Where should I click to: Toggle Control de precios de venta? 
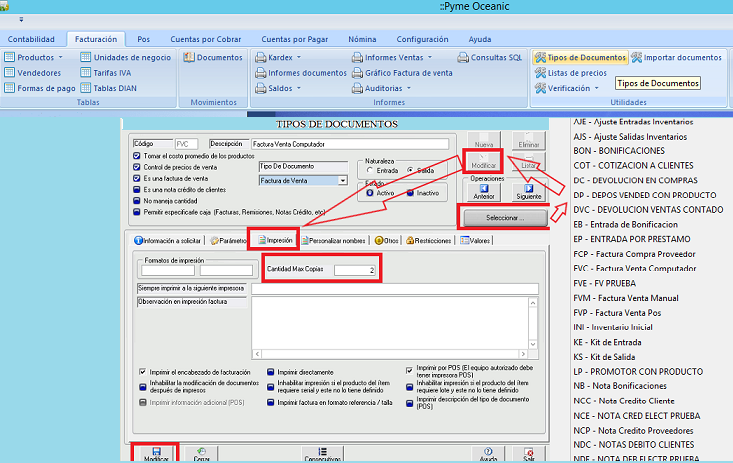click(137, 167)
